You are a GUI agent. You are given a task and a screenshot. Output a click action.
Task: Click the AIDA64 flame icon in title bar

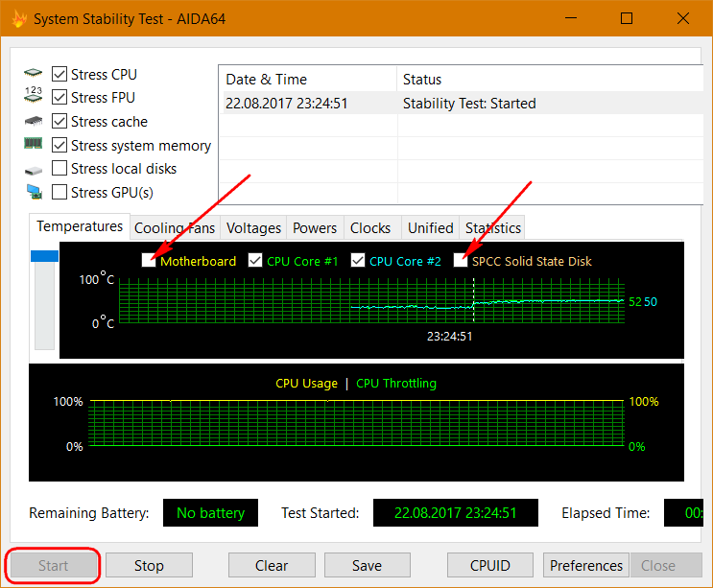19,18
